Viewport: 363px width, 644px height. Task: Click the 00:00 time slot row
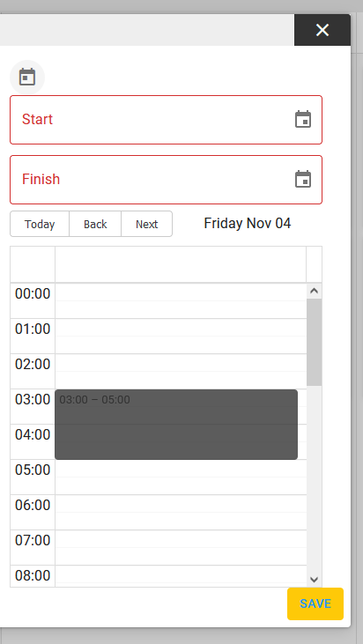(x=181, y=301)
